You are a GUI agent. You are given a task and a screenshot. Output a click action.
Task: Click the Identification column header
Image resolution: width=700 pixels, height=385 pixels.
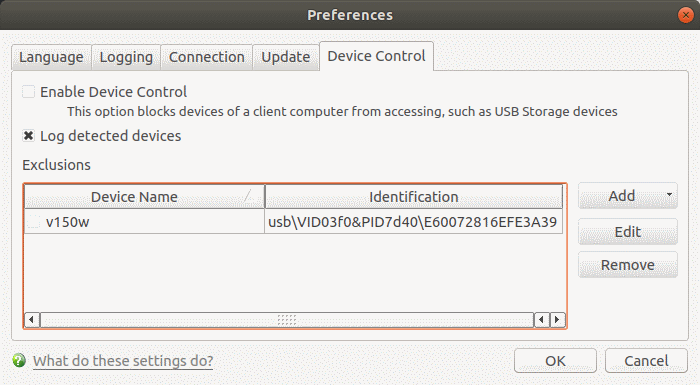414,197
